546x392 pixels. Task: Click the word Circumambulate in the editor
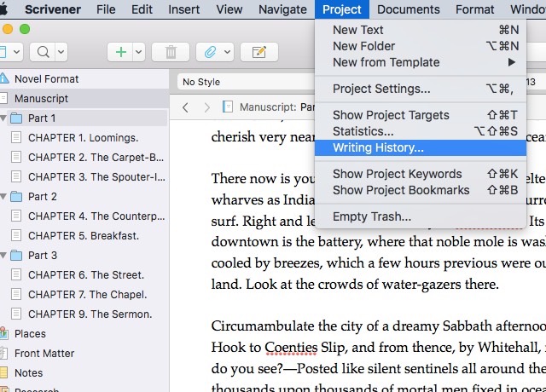(263, 326)
